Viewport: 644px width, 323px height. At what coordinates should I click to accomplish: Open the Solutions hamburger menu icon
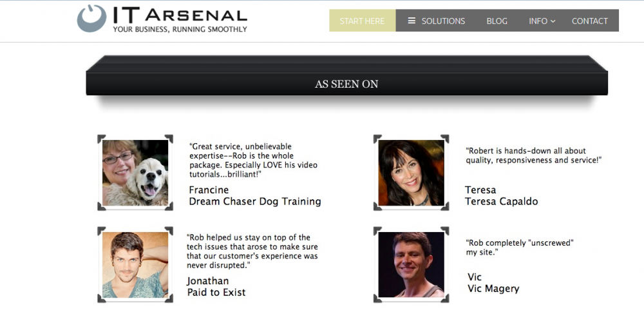tap(411, 21)
